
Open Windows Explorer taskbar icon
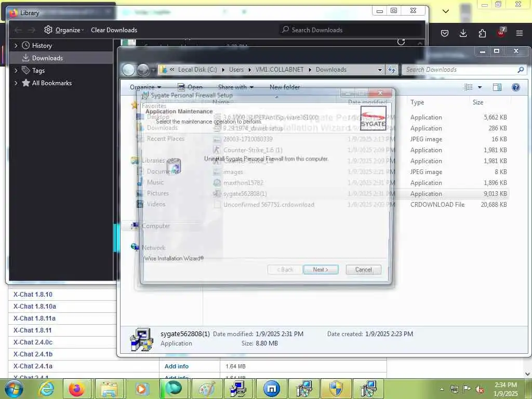[x=109, y=389]
